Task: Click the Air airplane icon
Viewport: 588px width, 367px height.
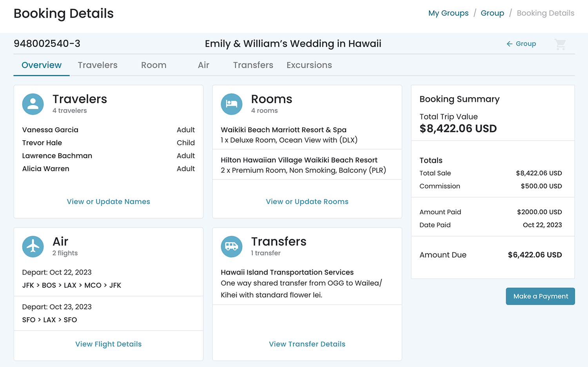Action: (x=33, y=247)
